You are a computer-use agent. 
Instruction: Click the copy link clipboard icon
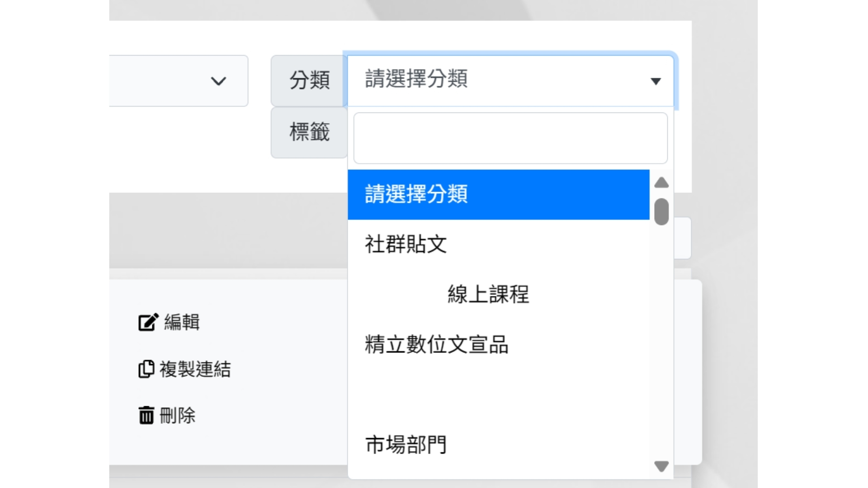[146, 369]
